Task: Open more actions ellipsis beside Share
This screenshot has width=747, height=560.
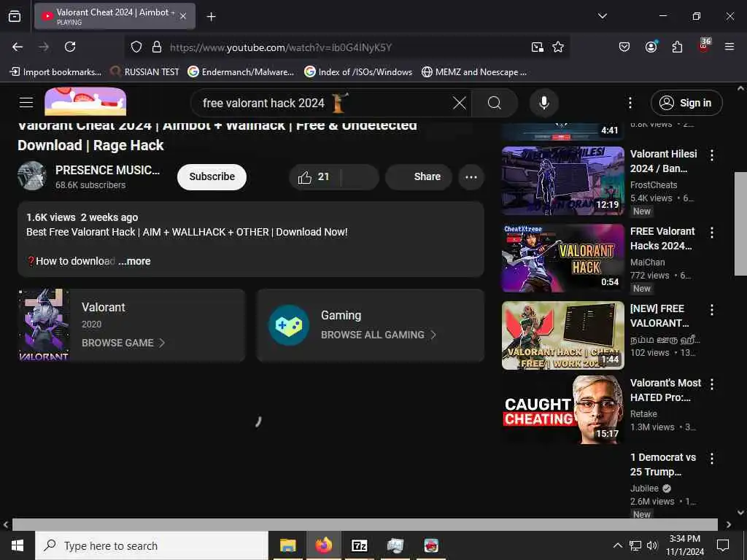Action: 471,177
